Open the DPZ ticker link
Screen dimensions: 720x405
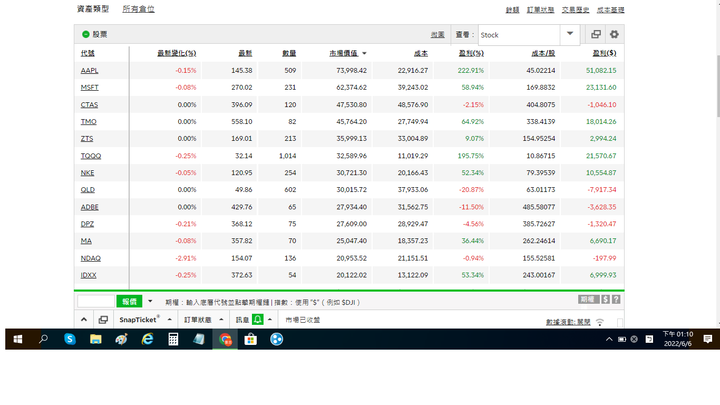tap(87, 224)
